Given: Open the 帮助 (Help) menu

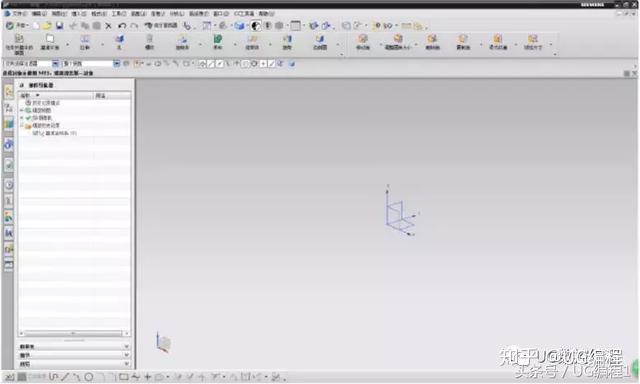Looking at the screenshot, I should [267, 14].
